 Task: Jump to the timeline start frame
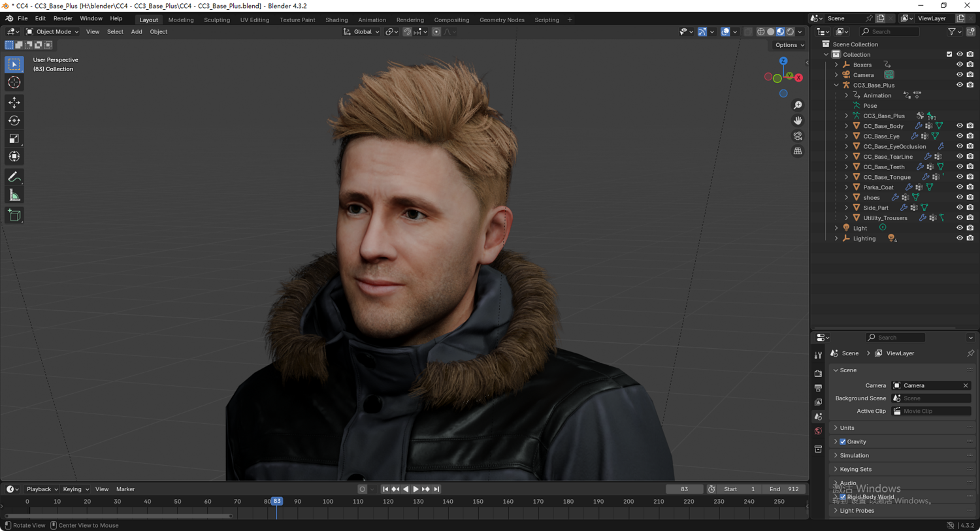pyautogui.click(x=385, y=489)
